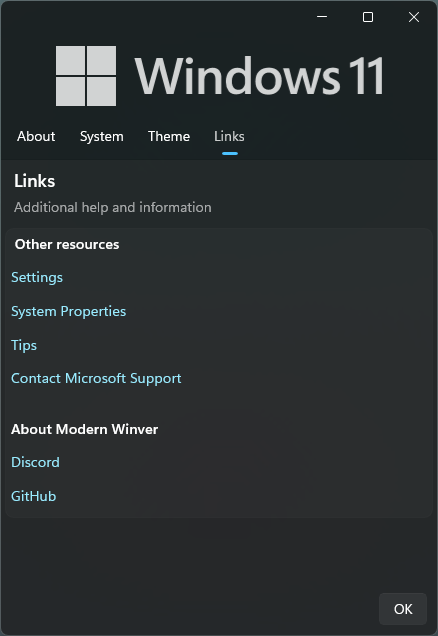Open the System tab

tap(101, 136)
